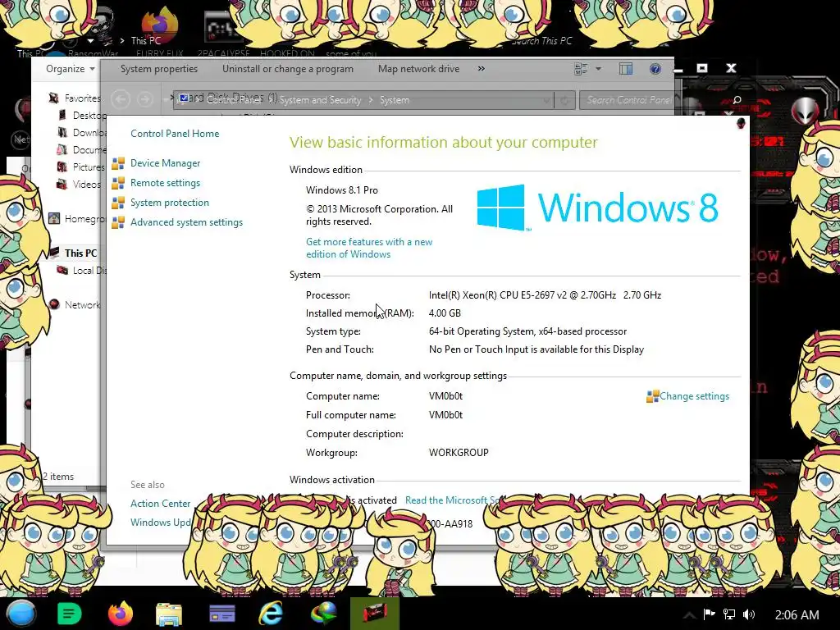Select Desktop under Favorites
Screen dimensions: 840x630
[89, 115]
